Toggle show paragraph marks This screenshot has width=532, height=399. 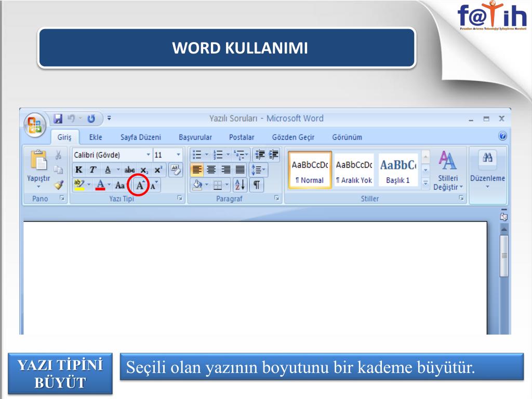(257, 185)
